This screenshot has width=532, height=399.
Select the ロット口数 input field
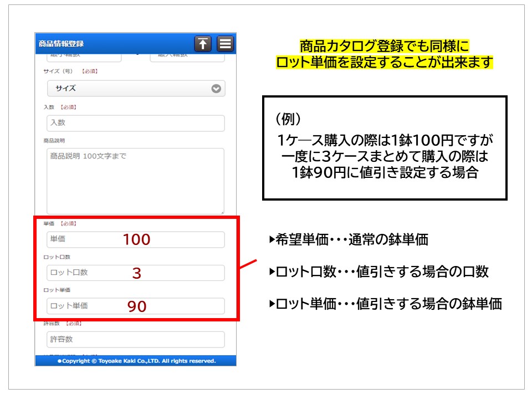(136, 273)
